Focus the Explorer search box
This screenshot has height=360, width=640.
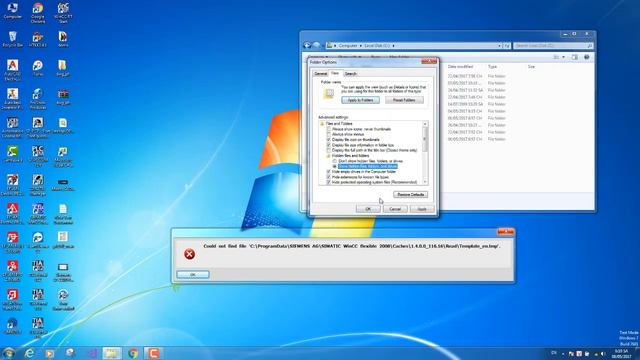[553, 46]
